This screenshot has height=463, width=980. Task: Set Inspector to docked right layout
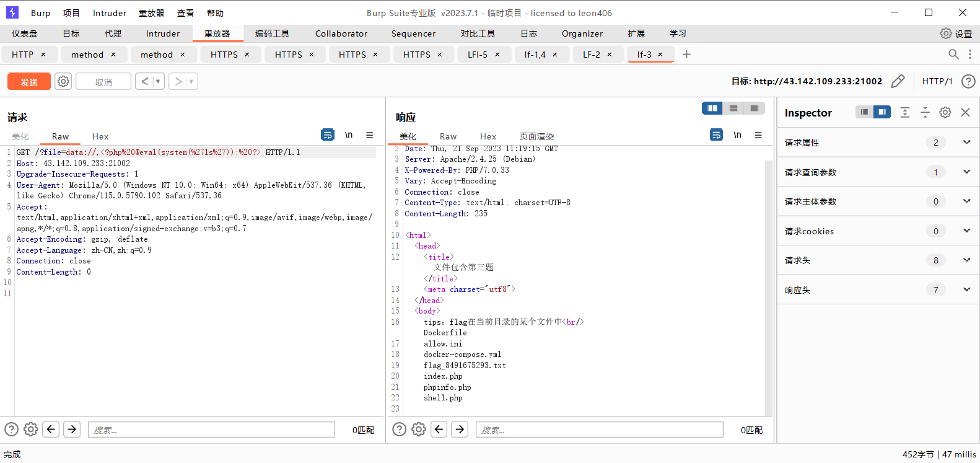882,112
